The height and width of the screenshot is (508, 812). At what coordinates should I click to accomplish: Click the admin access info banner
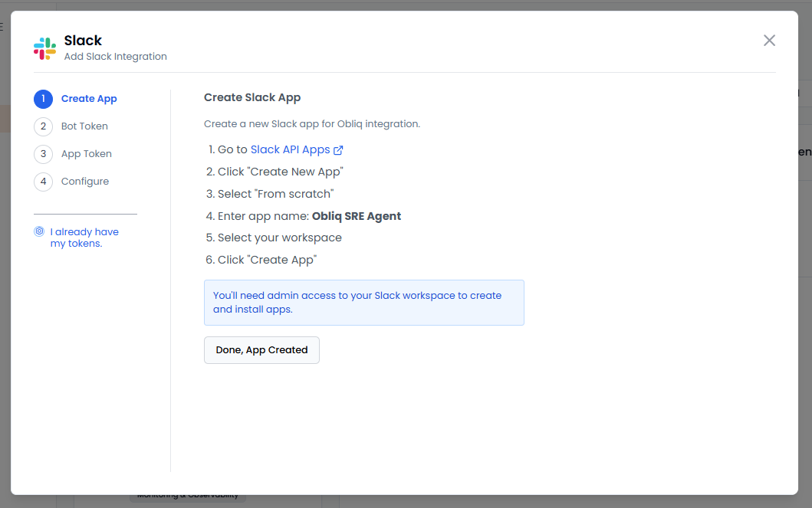363,303
